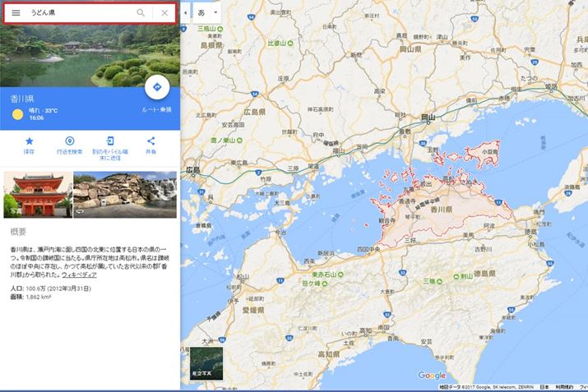This screenshot has width=588, height=392.
Task: Open the hamburger menu in search bar
Action: click(x=16, y=13)
